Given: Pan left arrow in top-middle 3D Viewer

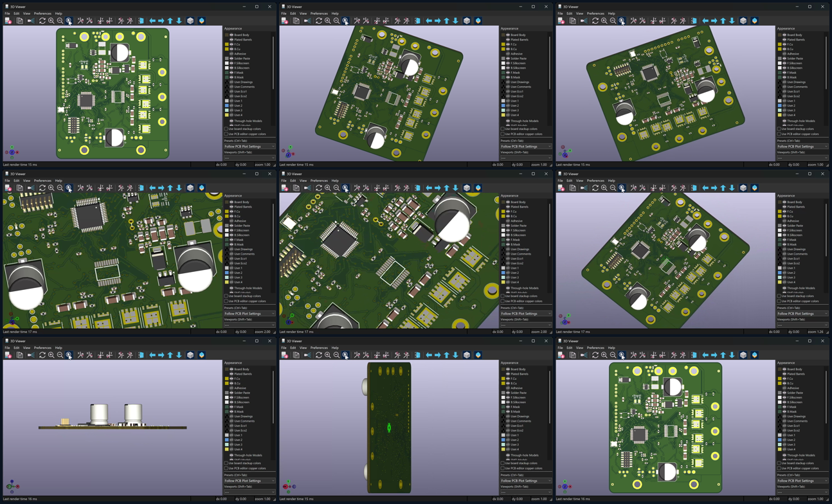Looking at the screenshot, I should (429, 21).
